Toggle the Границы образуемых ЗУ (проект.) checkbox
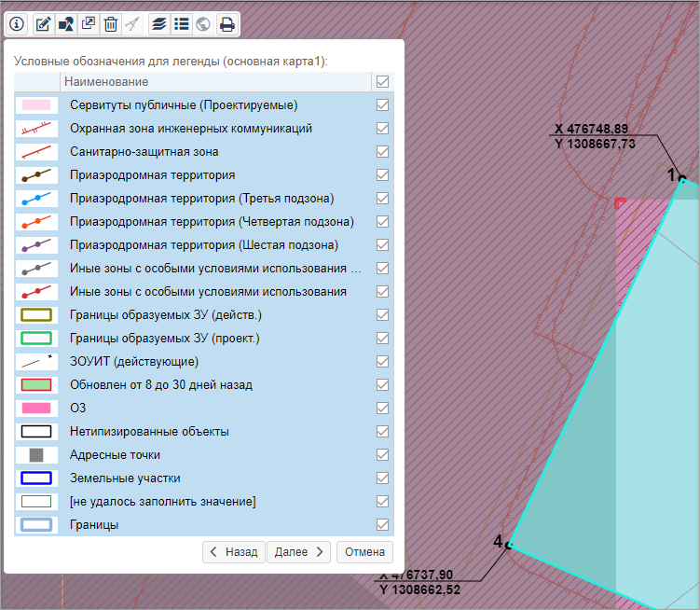 pyautogui.click(x=382, y=339)
